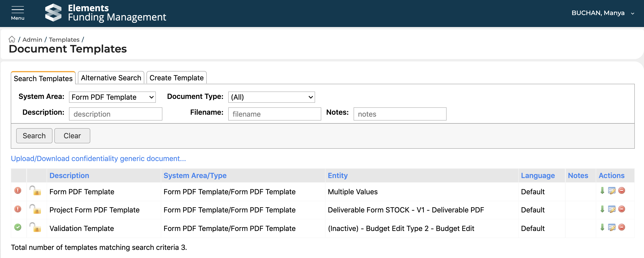Open Upload/Download confidentiality generic document link
This screenshot has width=644, height=258.
98,159
